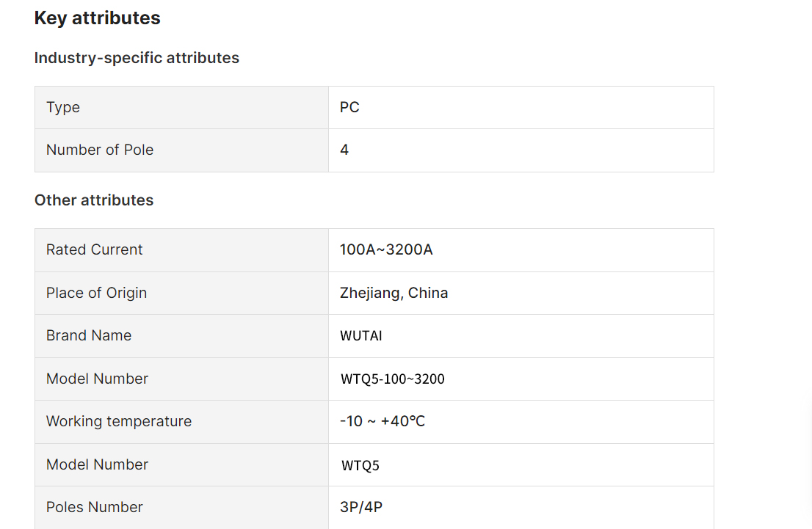The width and height of the screenshot is (812, 529).
Task: Click the Key attributes heading
Action: click(x=98, y=18)
